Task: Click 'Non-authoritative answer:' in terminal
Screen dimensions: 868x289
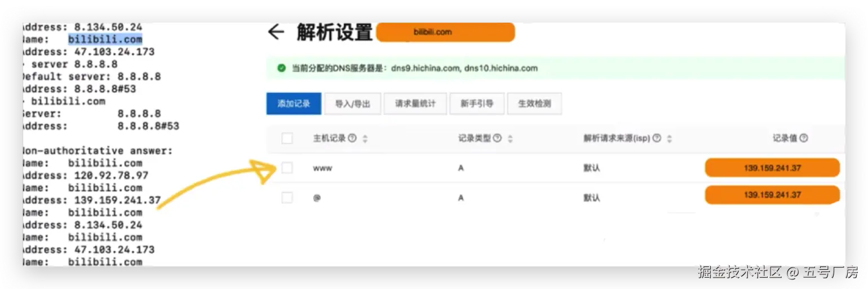Action: (x=98, y=151)
